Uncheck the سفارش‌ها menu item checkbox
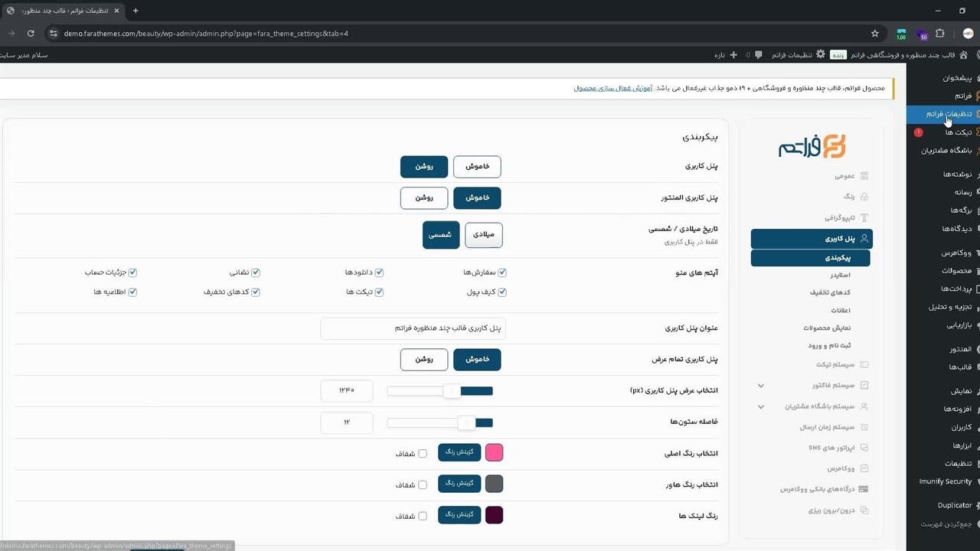This screenshot has width=980, height=551. pos(502,272)
